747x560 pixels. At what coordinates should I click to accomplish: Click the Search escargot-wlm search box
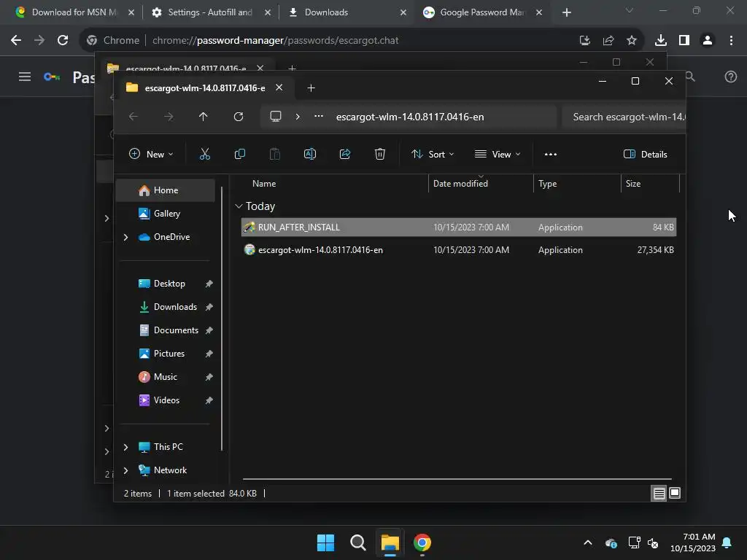[624, 117]
